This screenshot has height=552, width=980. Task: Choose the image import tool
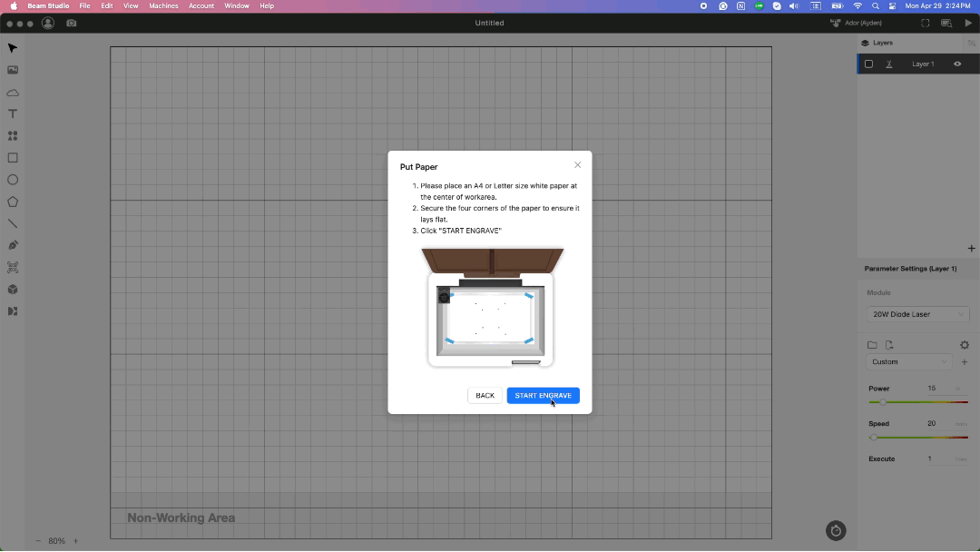[13, 70]
